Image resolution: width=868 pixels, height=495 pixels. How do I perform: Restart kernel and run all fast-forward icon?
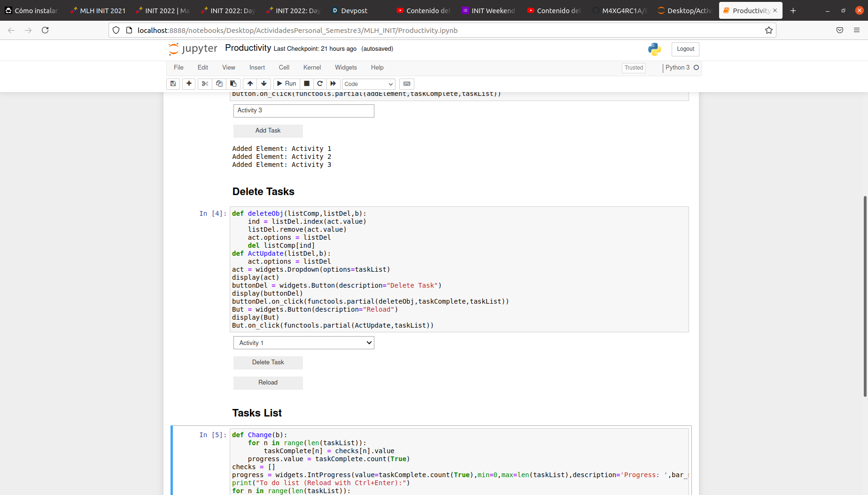(333, 84)
